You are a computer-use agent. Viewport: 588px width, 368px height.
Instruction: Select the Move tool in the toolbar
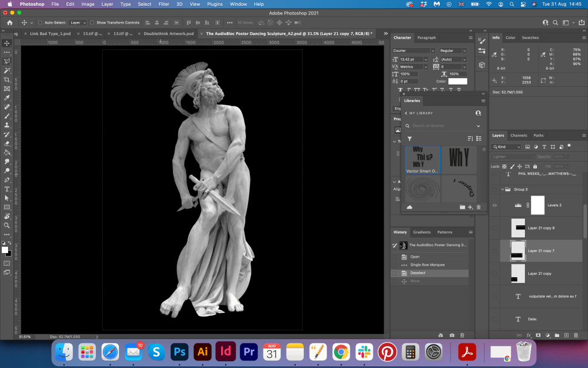coord(7,43)
